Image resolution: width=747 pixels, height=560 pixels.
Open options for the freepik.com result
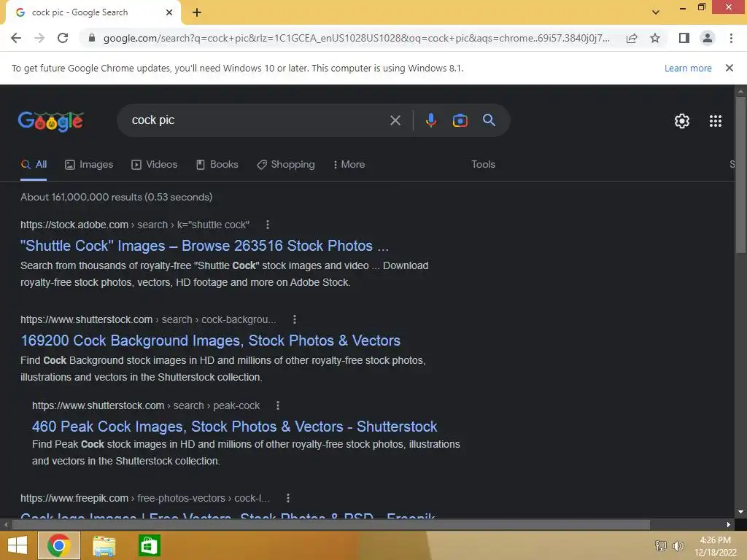coord(287,498)
